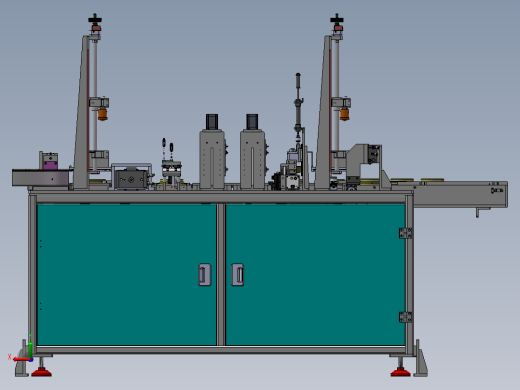The height and width of the screenshot is (390, 520).
Task: Pick the orange cylinder on right column
Action: point(344,114)
